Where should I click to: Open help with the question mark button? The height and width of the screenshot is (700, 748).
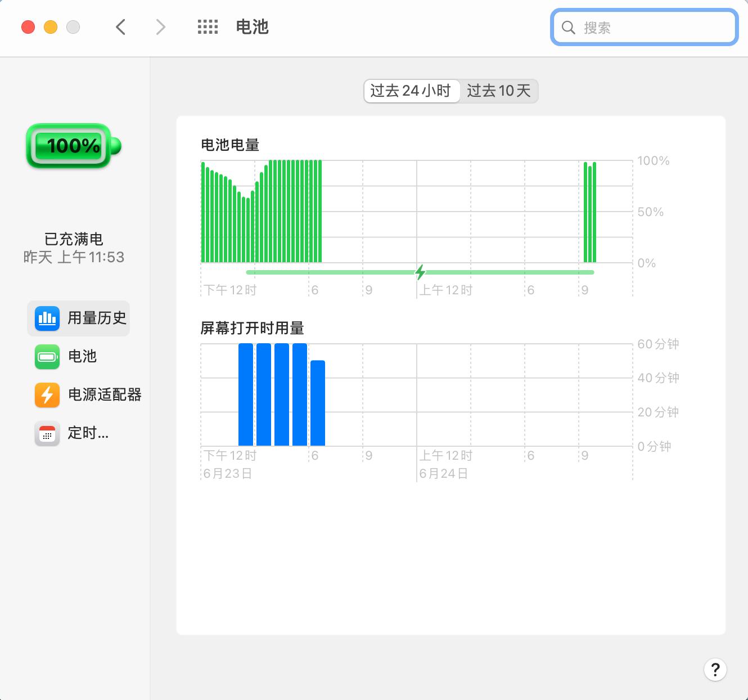click(x=715, y=670)
